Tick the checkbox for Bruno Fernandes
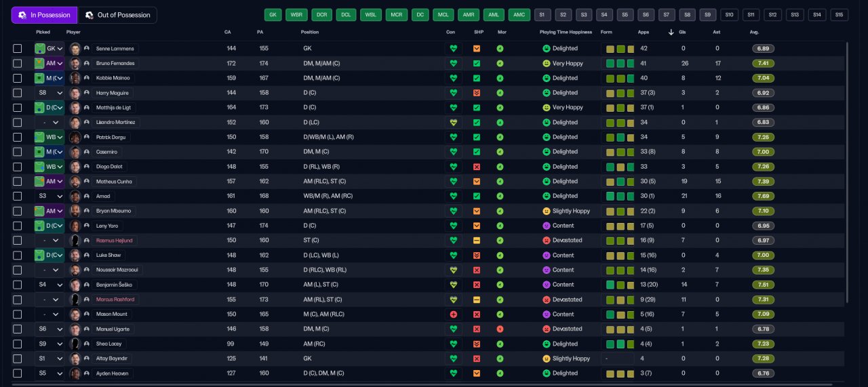Viewport: 868px width, 387px height. (17, 64)
